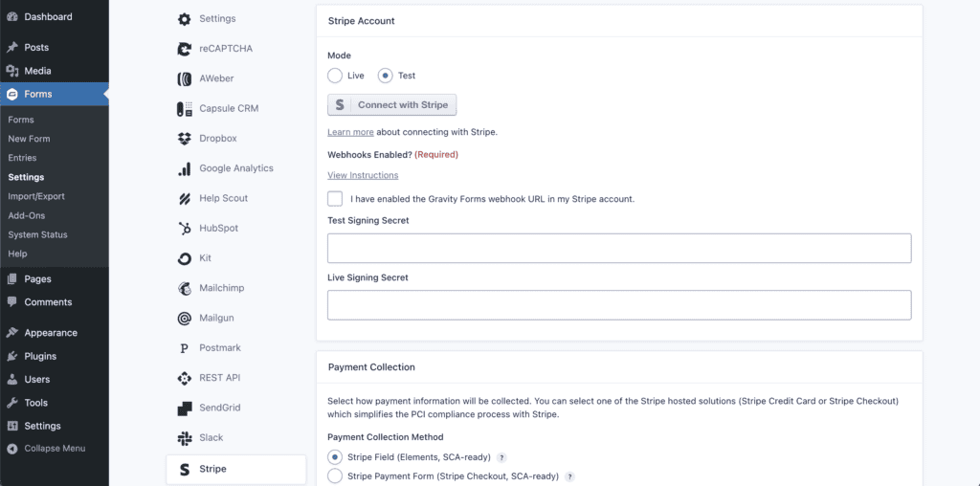Select the Live mode radio button
This screenshot has width=980, height=486.
pyautogui.click(x=335, y=76)
